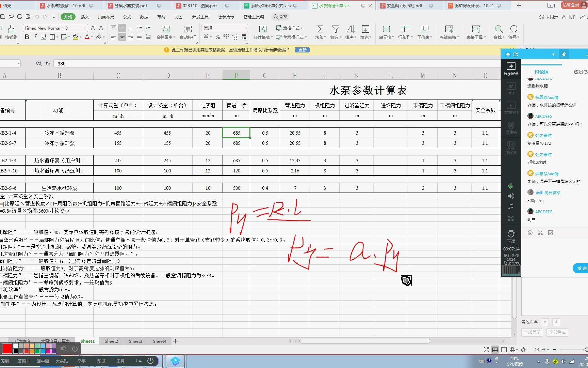Add a new sheet with plus icon

tap(175, 341)
